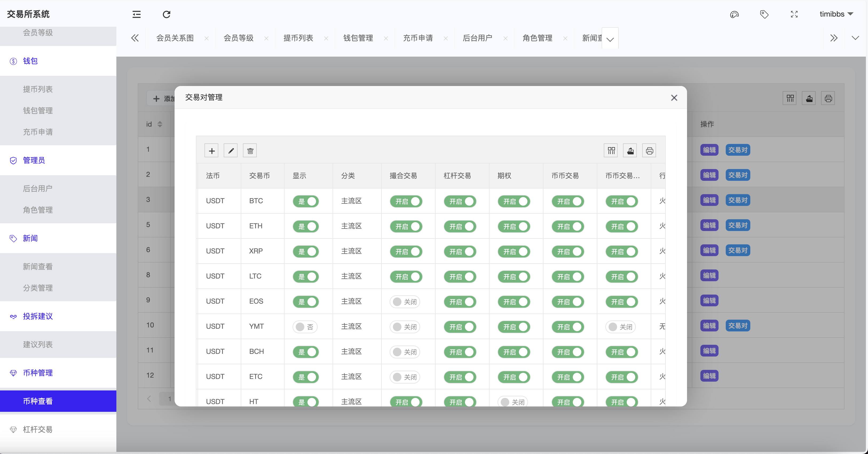Open the hidden tabs chevron on the far right
The width and height of the screenshot is (868, 454).
(834, 38)
